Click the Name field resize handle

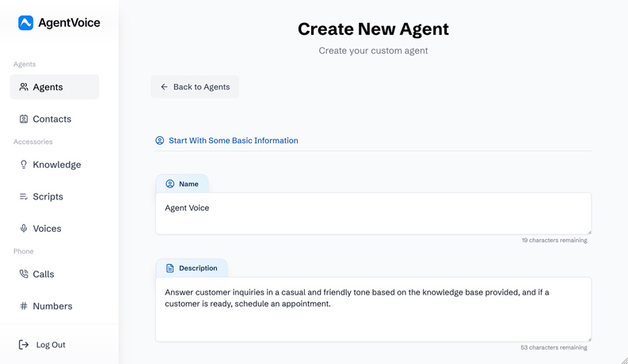point(589,232)
